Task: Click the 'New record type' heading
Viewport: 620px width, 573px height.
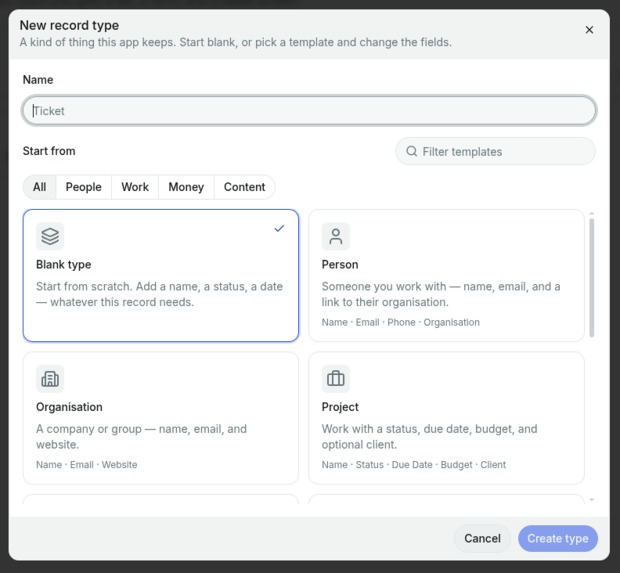Action: coord(69,25)
